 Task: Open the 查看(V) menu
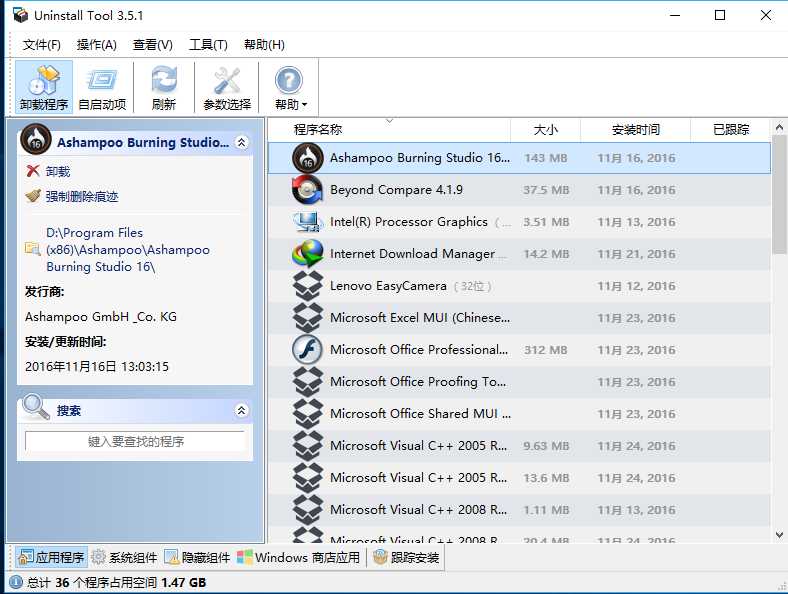152,45
